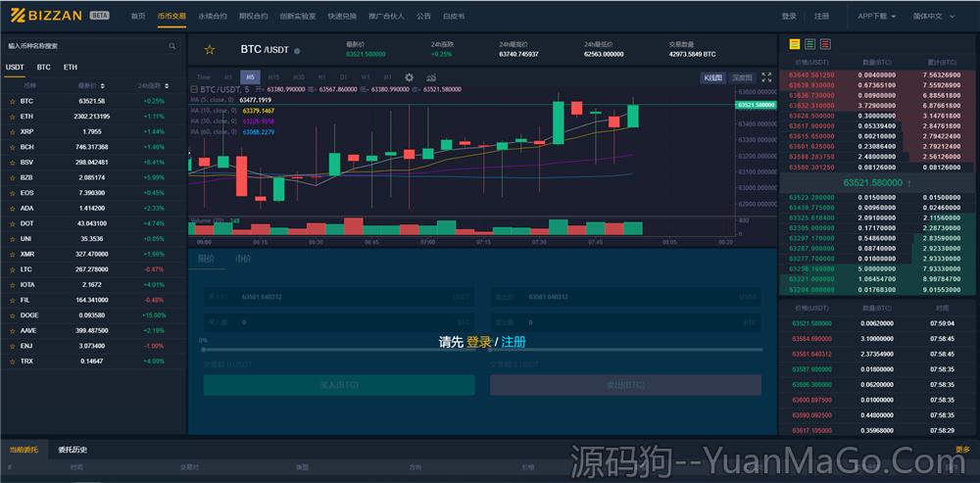Click the search magnifier icon
The height and width of the screenshot is (483, 980).
coord(171,46)
